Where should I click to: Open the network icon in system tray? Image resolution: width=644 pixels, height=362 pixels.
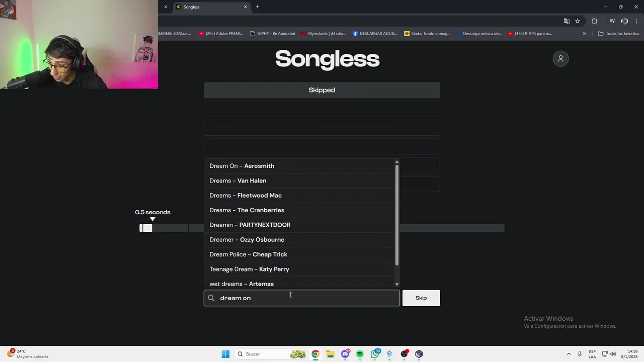click(x=605, y=354)
